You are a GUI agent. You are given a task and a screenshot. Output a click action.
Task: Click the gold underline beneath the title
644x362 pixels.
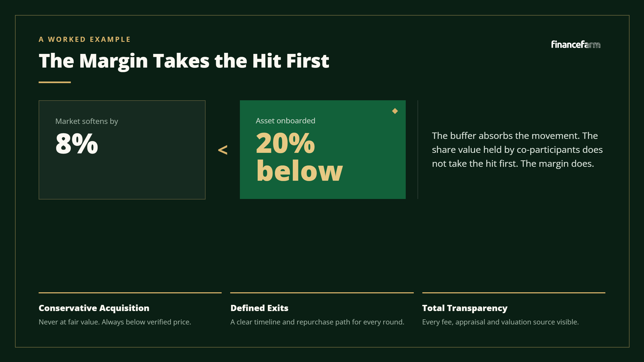coord(55,82)
